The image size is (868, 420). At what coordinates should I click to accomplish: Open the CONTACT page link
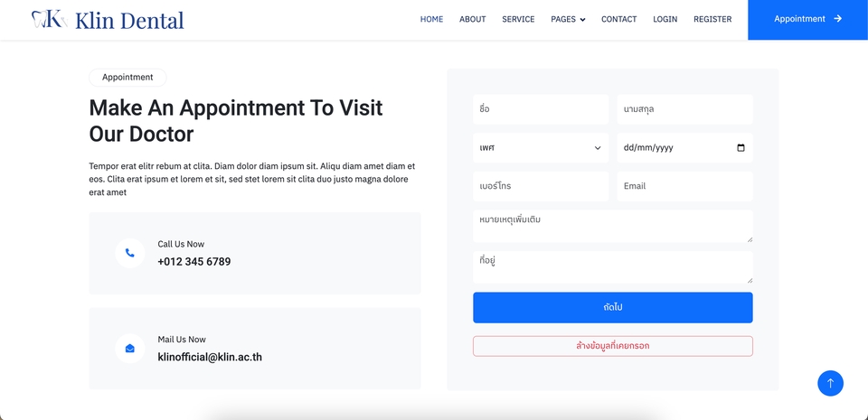[618, 19]
